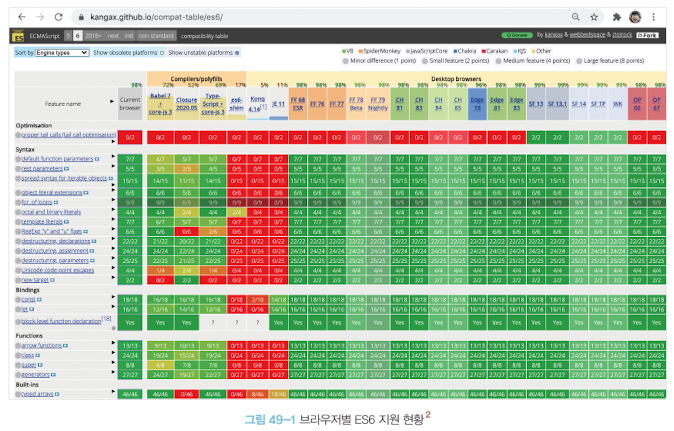The image size is (674, 431).
Task: Expand the typed arrays row arrow
Action: coord(113,391)
